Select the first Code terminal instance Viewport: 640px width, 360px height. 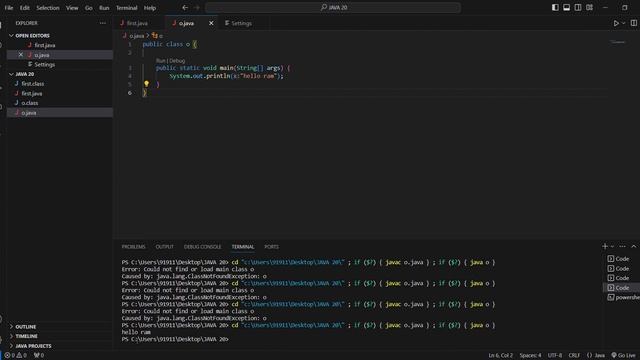click(x=621, y=259)
